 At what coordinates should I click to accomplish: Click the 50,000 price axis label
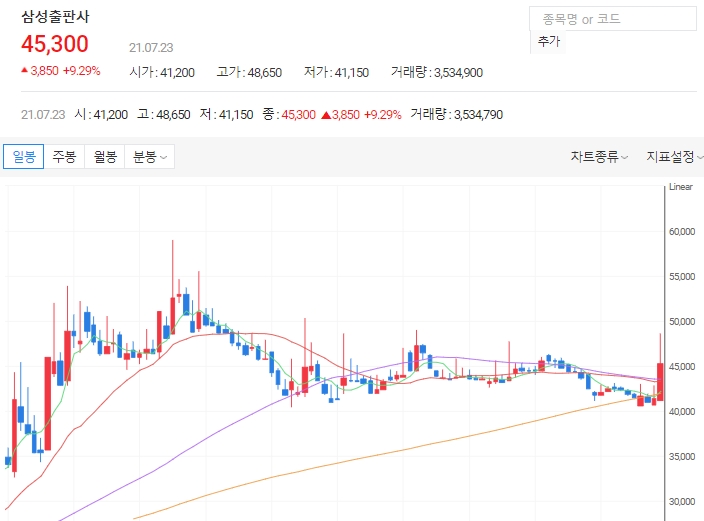click(x=682, y=322)
